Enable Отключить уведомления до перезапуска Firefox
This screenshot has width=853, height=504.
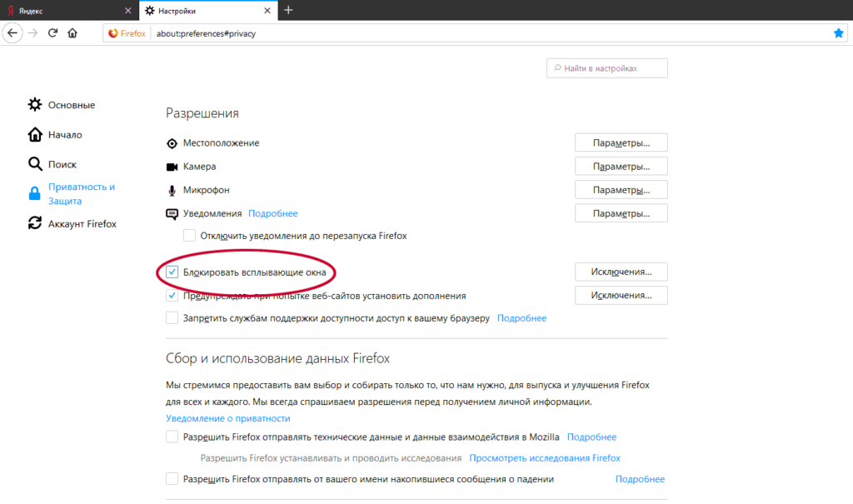189,236
